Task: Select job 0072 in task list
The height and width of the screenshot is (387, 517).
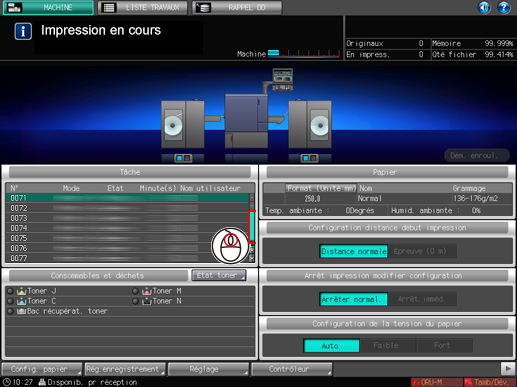Action: click(x=127, y=208)
